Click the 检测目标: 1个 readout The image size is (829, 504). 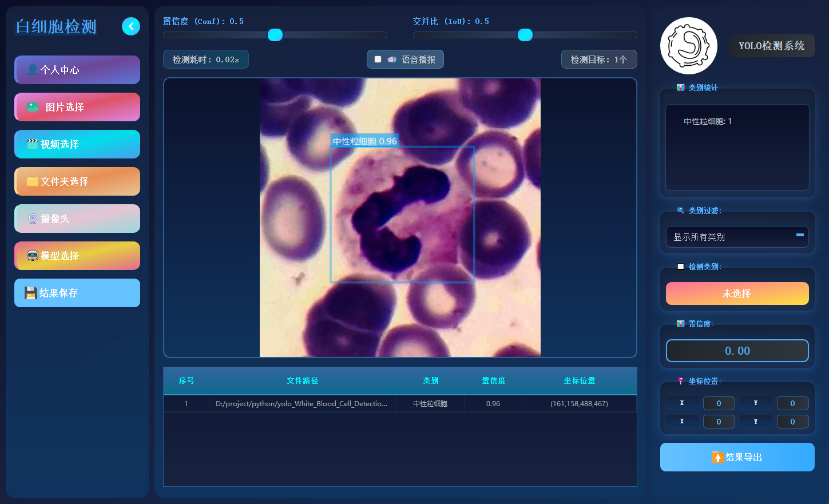pos(599,59)
